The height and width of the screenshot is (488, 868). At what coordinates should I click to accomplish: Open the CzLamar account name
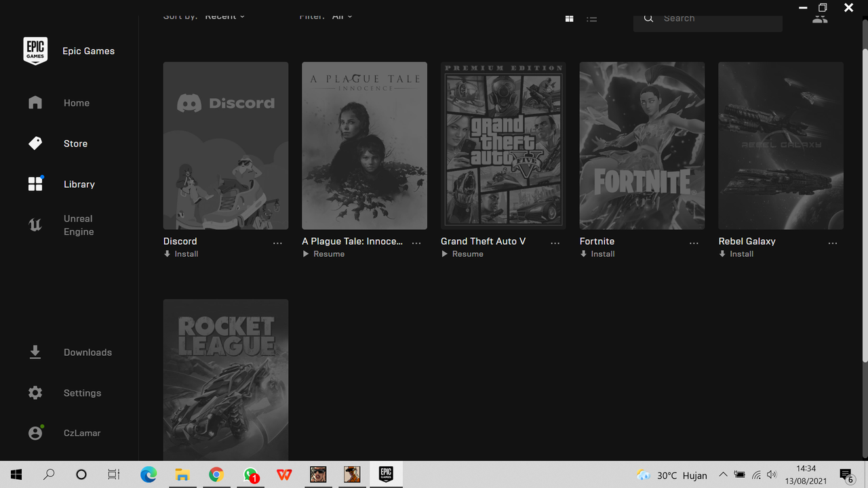82,433
